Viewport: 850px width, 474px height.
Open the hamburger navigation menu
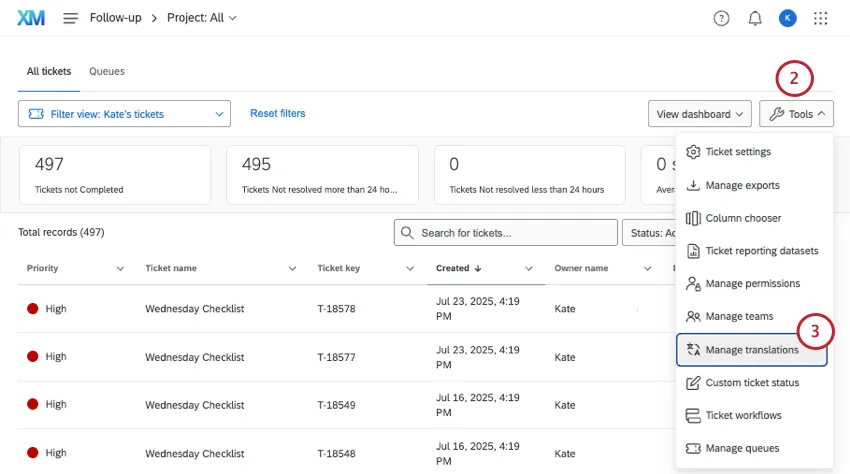pos(71,18)
